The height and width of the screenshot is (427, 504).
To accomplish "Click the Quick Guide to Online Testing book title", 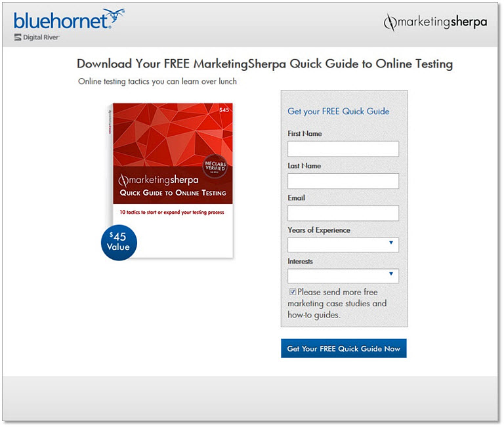I will (173, 193).
